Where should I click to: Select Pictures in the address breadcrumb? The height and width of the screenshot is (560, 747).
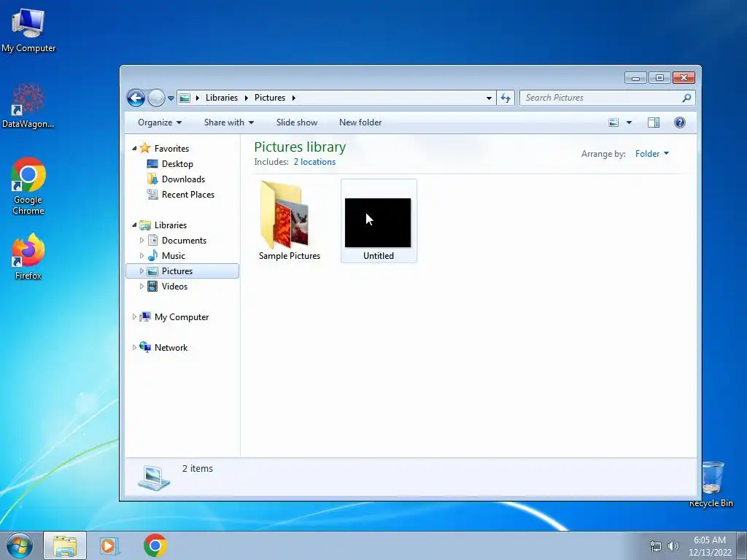[270, 98]
